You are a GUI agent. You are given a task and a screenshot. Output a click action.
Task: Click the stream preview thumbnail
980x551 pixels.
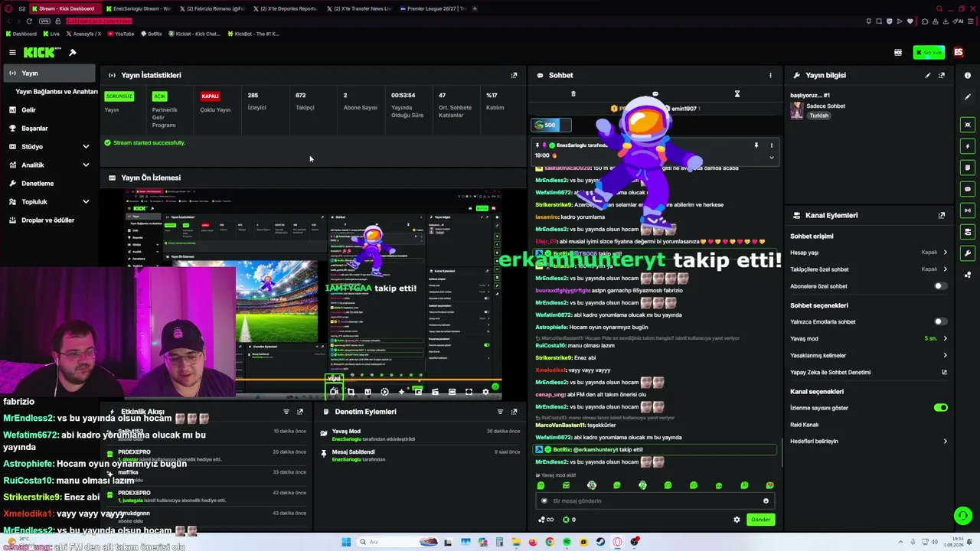(314, 295)
